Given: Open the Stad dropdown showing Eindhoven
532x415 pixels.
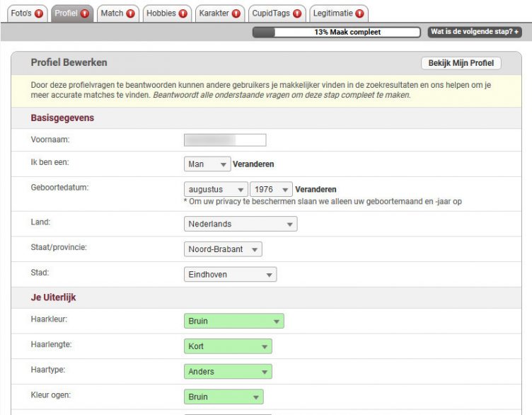Looking at the screenshot, I should pos(230,275).
